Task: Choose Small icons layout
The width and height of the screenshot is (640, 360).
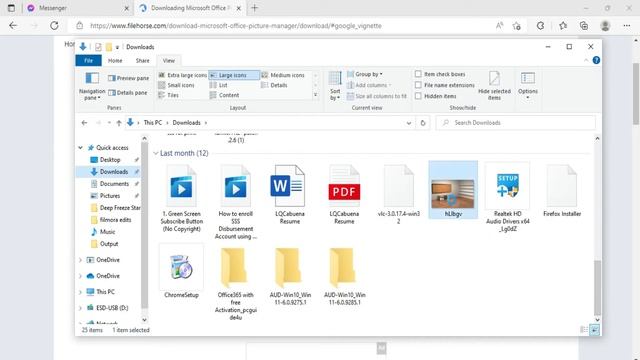Action: (176, 85)
